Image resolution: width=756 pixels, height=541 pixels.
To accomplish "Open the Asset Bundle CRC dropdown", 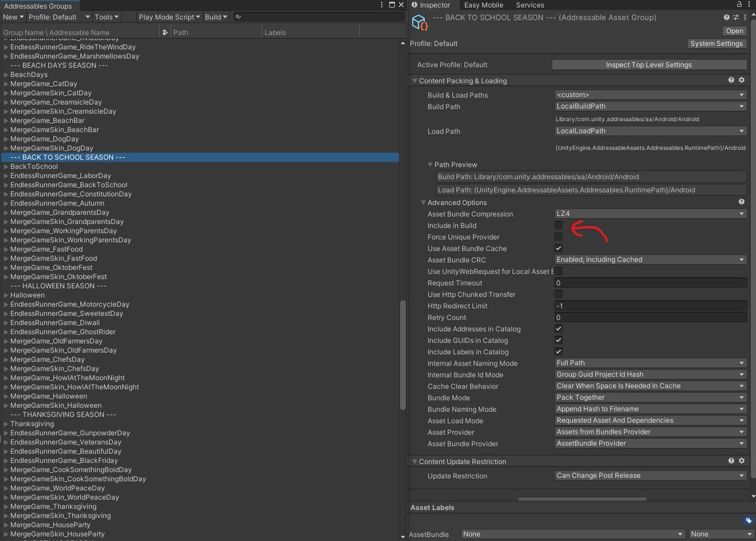I will pos(650,260).
